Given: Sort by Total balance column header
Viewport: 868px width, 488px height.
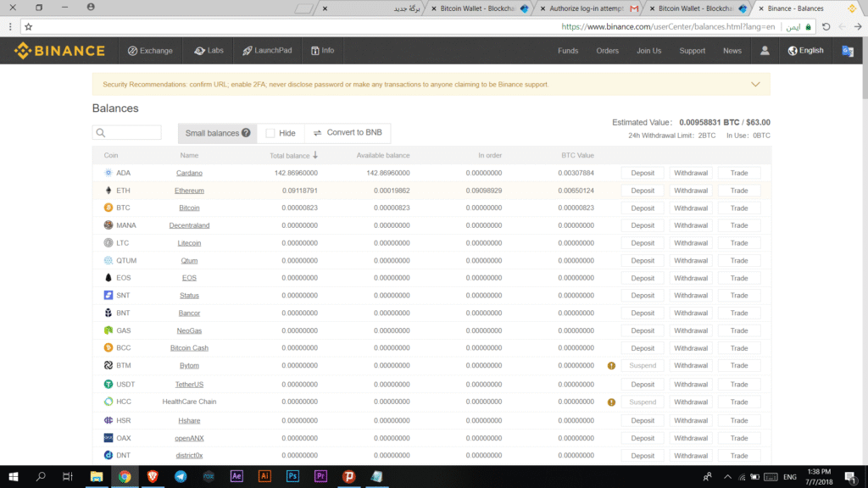Looking at the screenshot, I should pyautogui.click(x=294, y=155).
